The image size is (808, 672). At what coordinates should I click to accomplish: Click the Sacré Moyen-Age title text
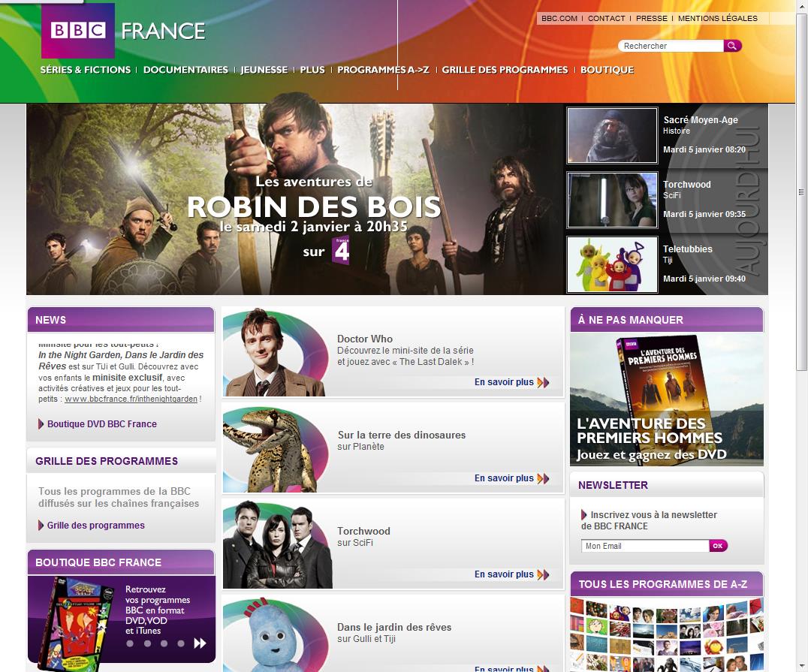click(701, 120)
